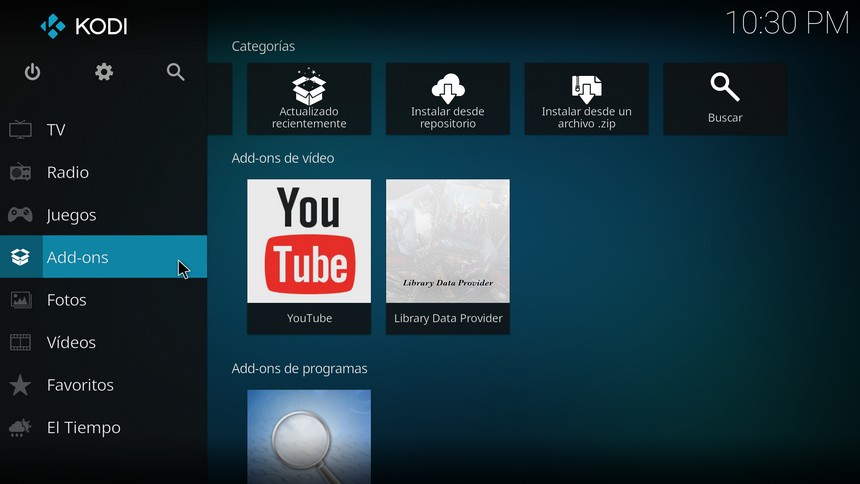This screenshot has height=484, width=860.
Task: Click the power icon
Action: 32,72
